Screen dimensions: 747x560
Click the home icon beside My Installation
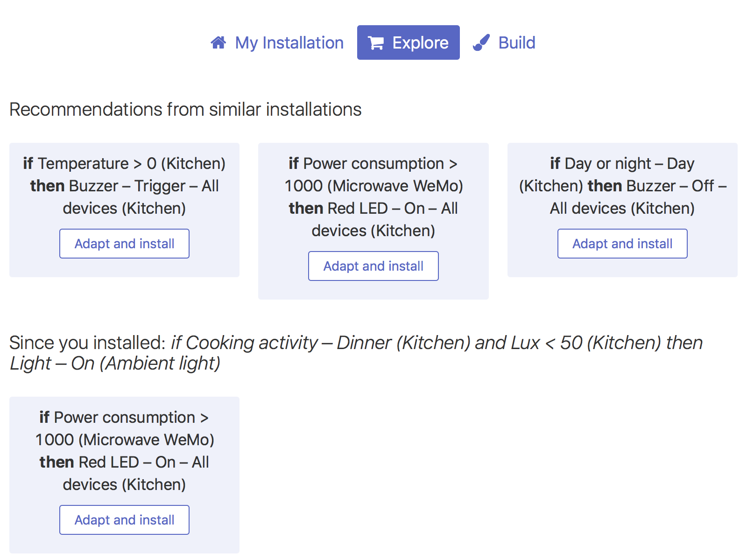coord(218,43)
